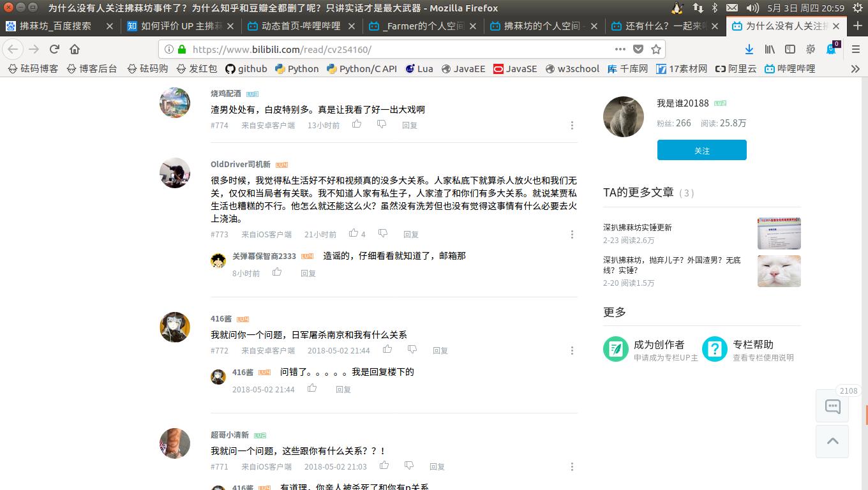
Task: Dislike OldDriver司机新's comment using thumbs-down icon
Action: (x=382, y=234)
